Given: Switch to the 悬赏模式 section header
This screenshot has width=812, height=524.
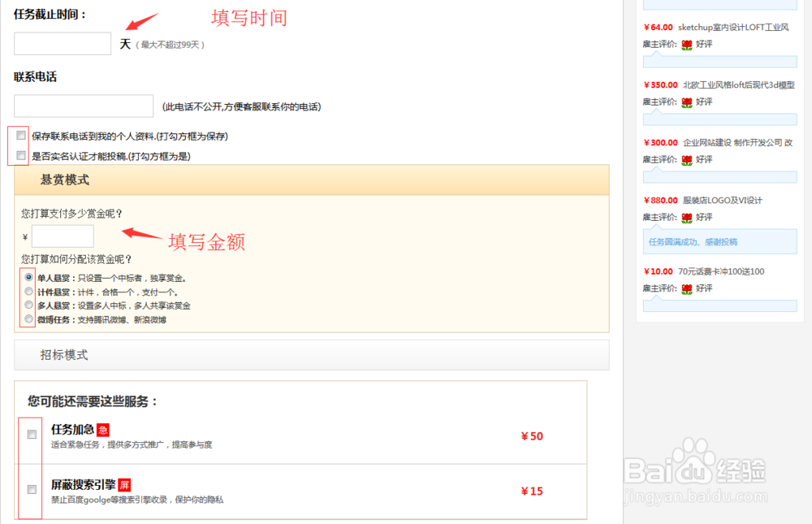Looking at the screenshot, I should tap(63, 180).
